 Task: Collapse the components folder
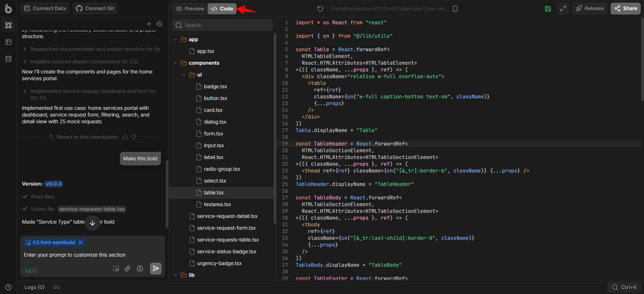[175, 63]
